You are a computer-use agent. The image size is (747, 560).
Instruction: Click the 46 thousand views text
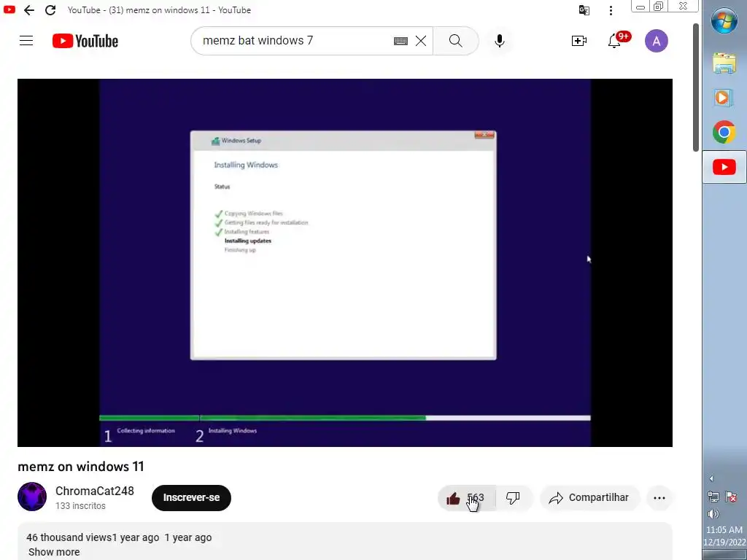(69, 537)
